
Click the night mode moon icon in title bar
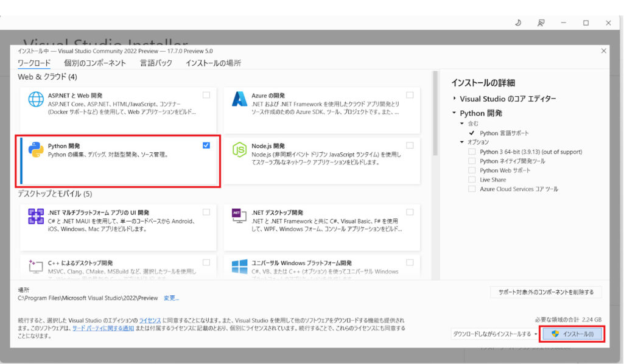518,23
